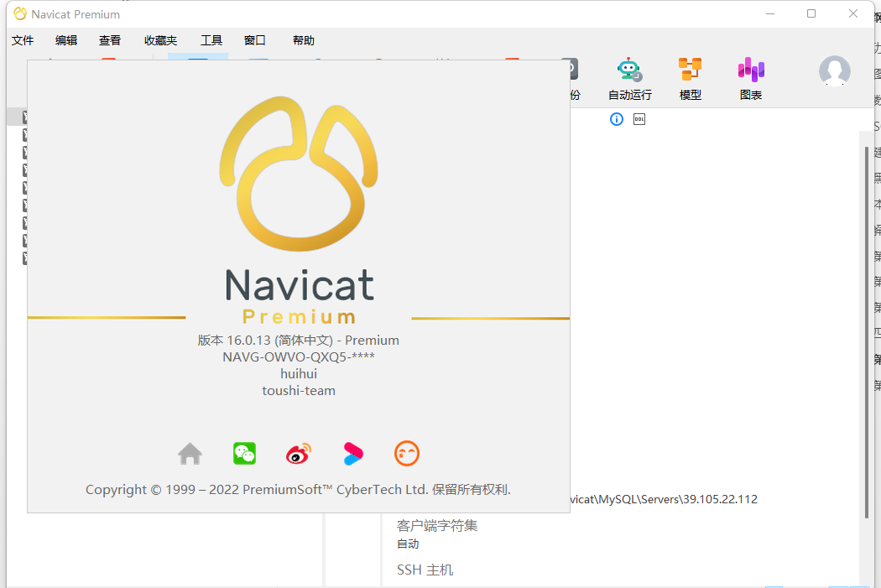Click the right panel vertical scrollbar
Screen dimensions: 881x588
[867, 331]
